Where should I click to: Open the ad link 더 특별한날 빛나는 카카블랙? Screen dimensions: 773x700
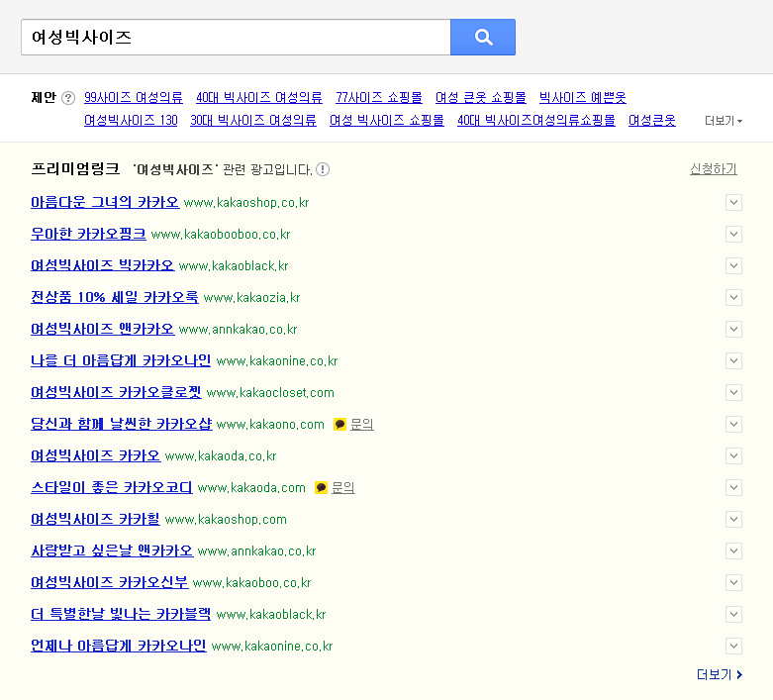[x=121, y=614]
